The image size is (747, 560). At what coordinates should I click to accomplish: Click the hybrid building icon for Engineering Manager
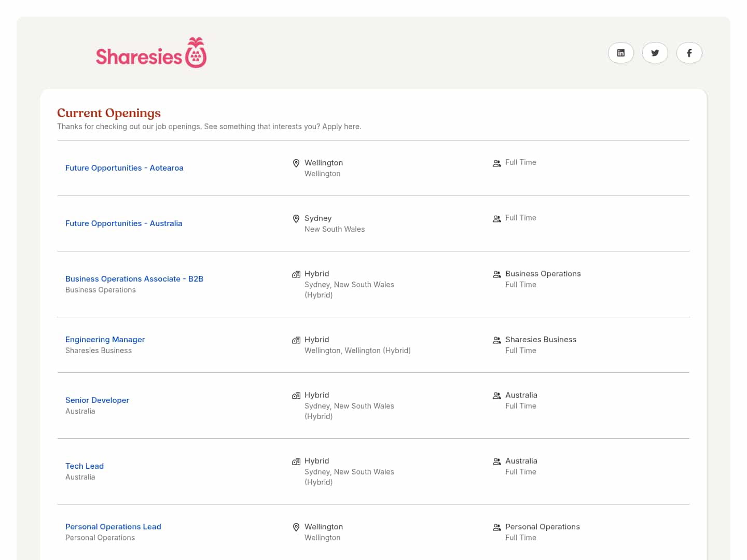(x=296, y=340)
